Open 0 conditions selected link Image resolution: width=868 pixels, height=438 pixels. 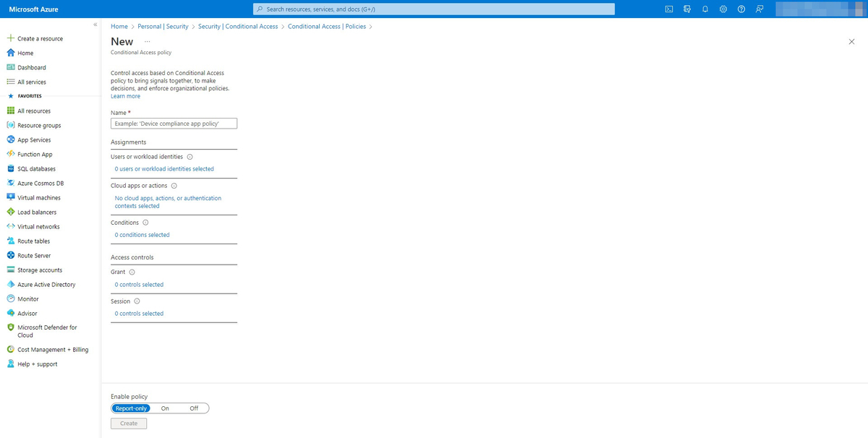pyautogui.click(x=142, y=235)
